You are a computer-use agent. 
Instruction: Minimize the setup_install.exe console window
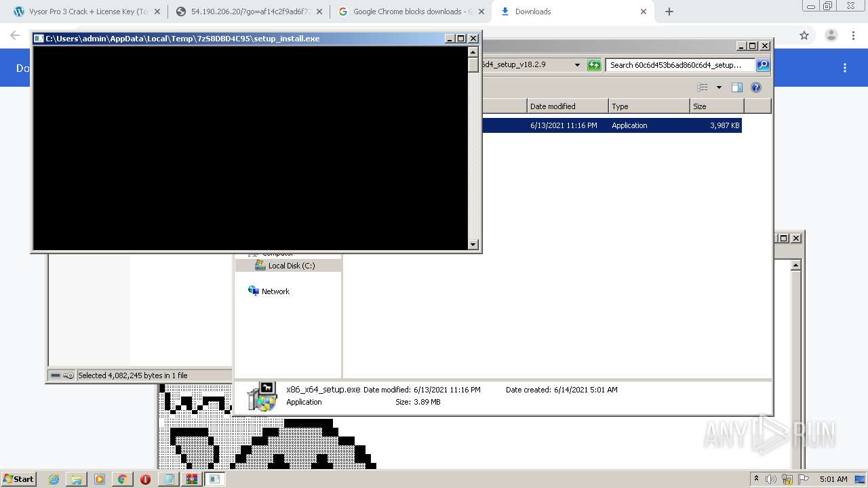pyautogui.click(x=450, y=39)
